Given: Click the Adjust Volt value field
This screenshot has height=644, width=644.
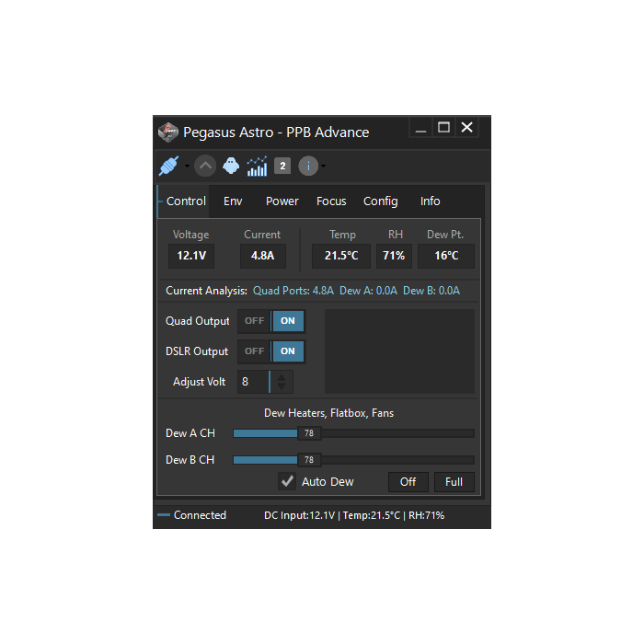Looking at the screenshot, I should tap(253, 382).
